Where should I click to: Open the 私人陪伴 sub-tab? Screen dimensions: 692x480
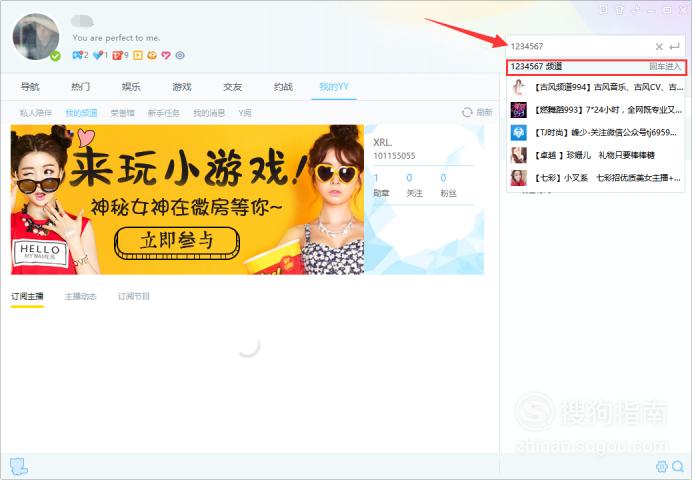pos(36,113)
